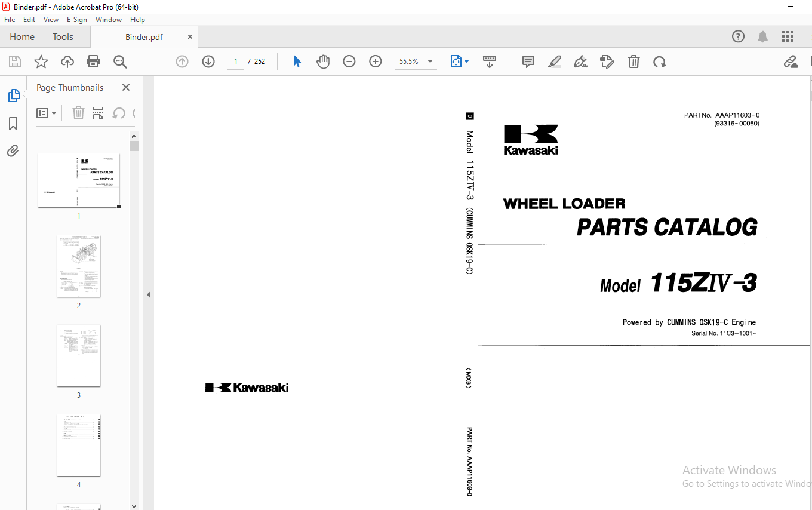
Task: Click the 'PARTS CATALOG' heading text
Action: 667,228
